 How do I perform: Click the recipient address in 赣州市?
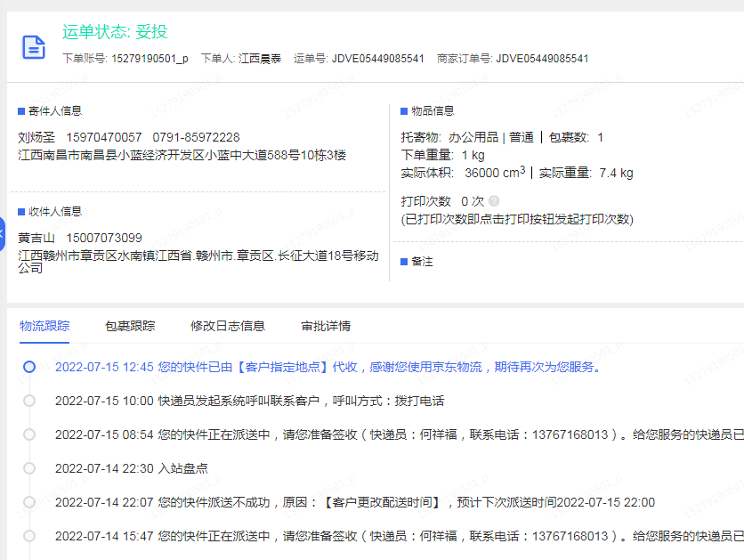coord(198,262)
